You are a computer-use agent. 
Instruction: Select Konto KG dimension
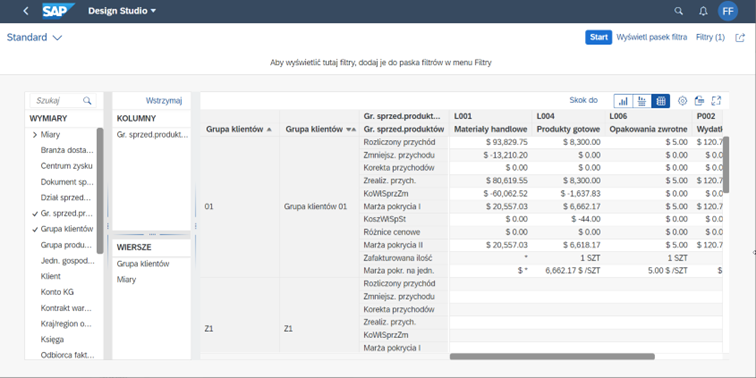[x=57, y=292]
